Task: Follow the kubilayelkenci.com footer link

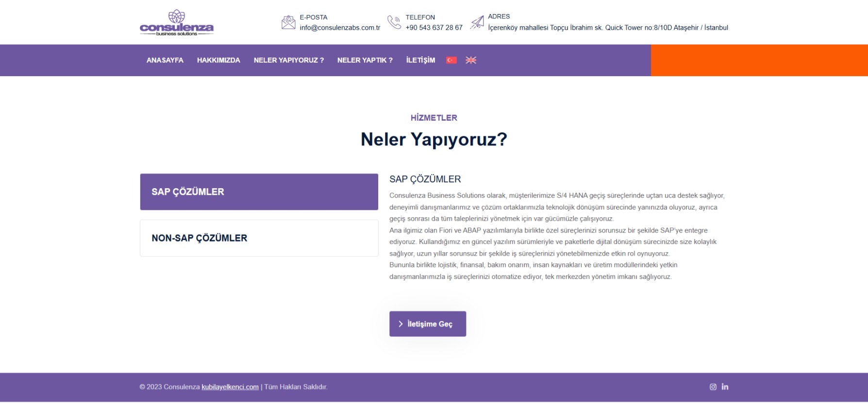Action: 230,387
